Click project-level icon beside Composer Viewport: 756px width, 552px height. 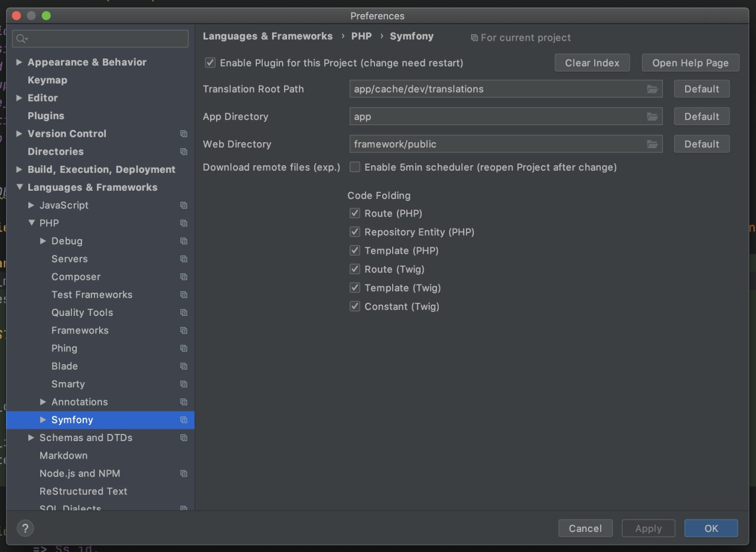tap(184, 277)
